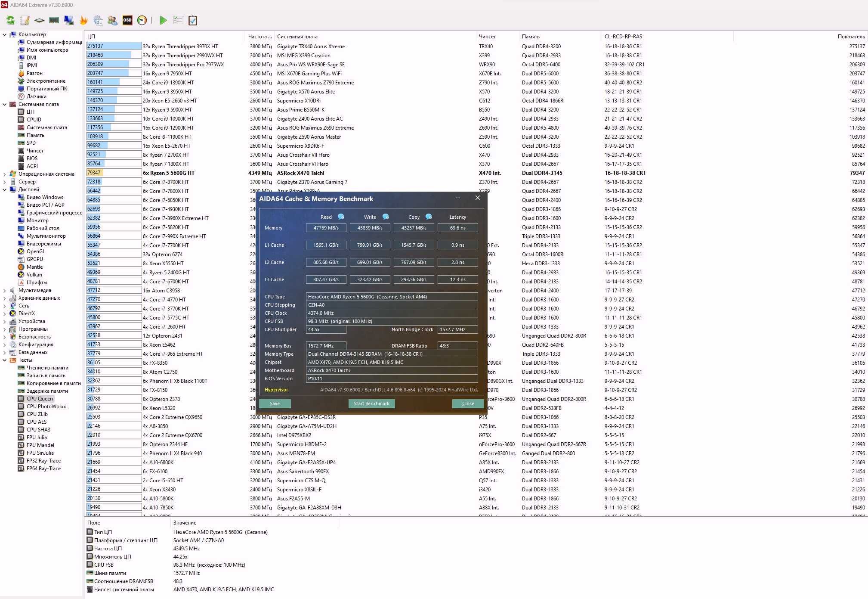
Task: Click the info bubble next to Write
Action: pos(386,217)
